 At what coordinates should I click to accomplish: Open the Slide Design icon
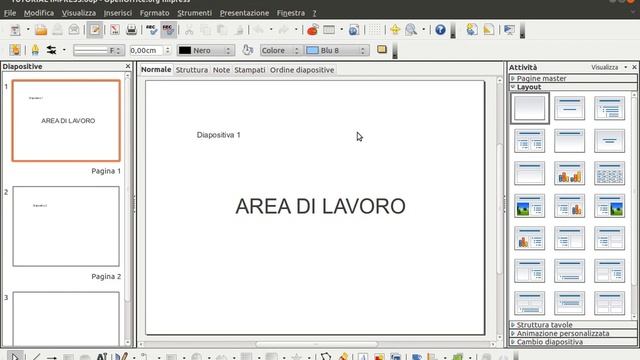tap(489, 30)
